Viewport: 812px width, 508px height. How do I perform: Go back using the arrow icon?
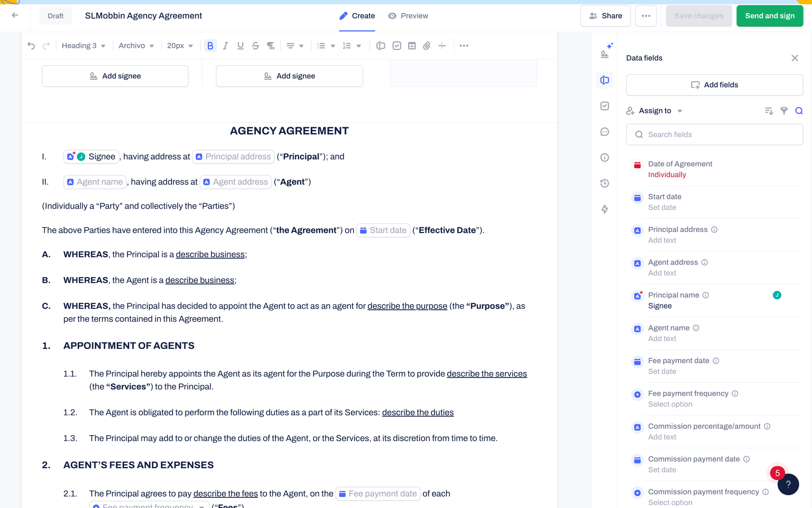[15, 15]
